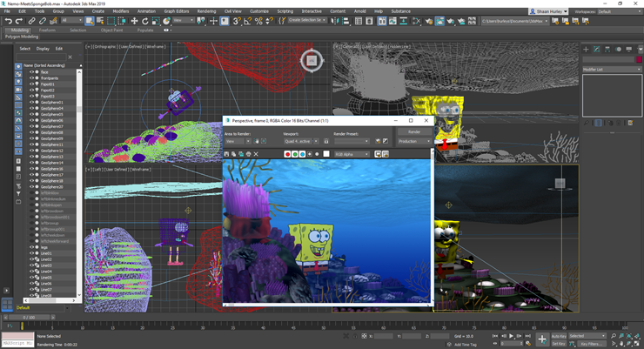The width and height of the screenshot is (644, 349).
Task: Click the Polygon Modeling panel button
Action: 22,37
